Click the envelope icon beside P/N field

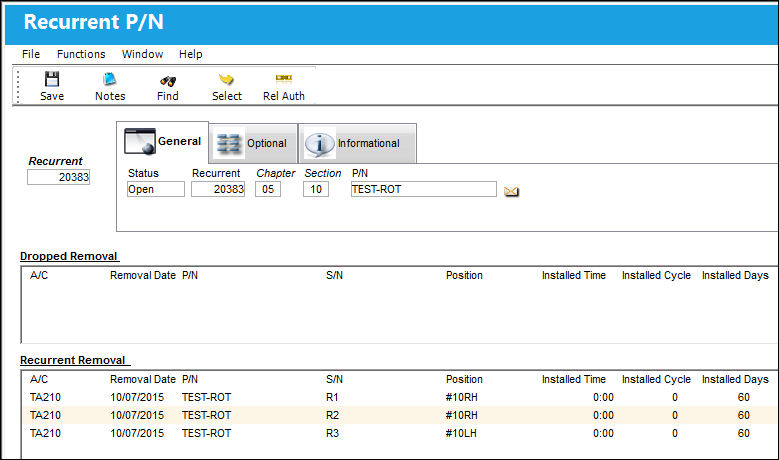point(511,191)
